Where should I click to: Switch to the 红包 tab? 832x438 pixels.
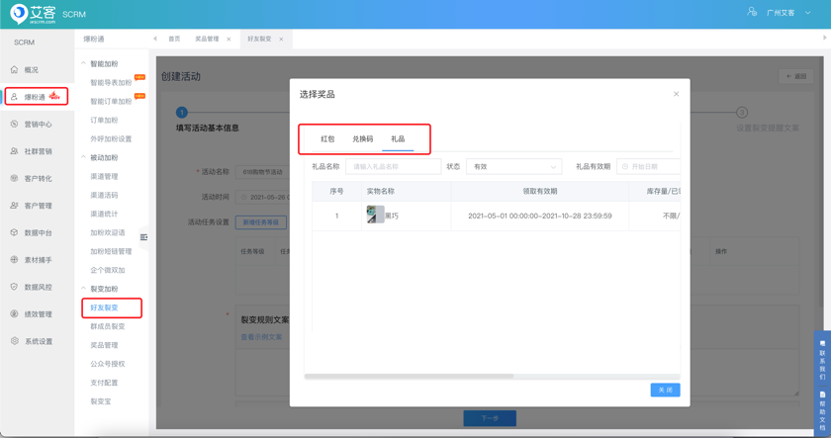[327, 138]
